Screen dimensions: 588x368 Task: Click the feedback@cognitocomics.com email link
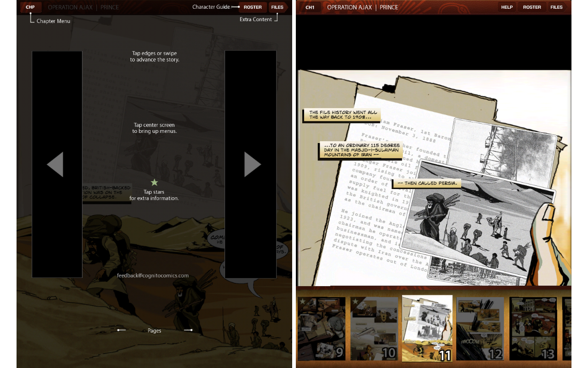coord(153,276)
